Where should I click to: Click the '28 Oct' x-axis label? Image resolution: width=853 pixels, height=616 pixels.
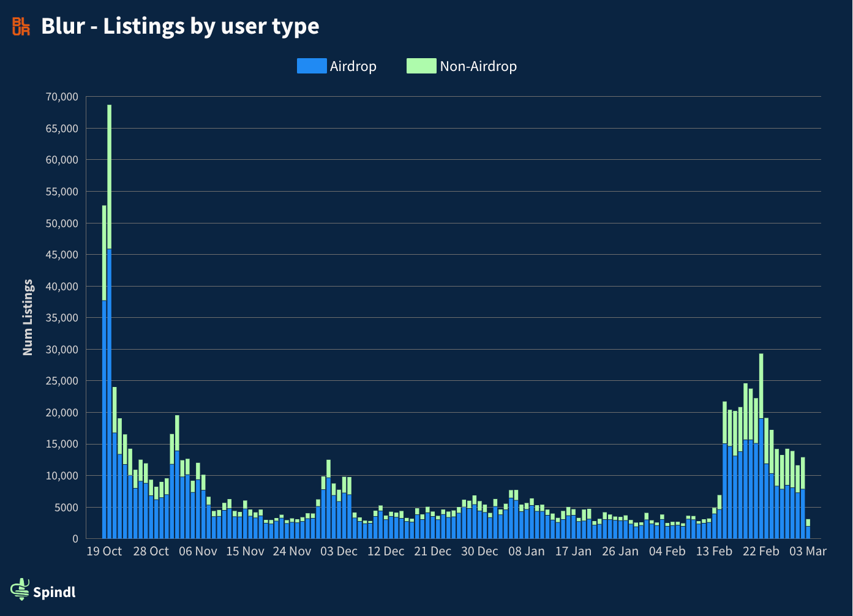(x=151, y=551)
